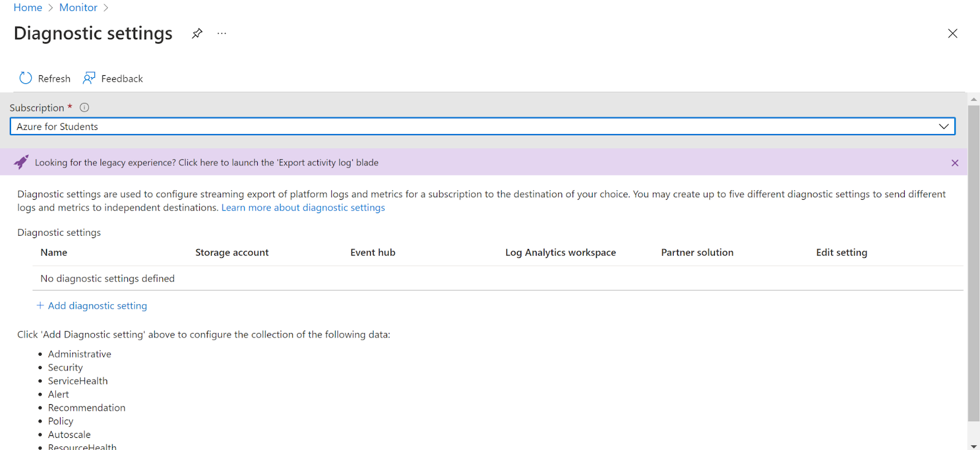Click the scrollbar down arrow
Image resolution: width=980 pixels, height=450 pixels.
[974, 446]
